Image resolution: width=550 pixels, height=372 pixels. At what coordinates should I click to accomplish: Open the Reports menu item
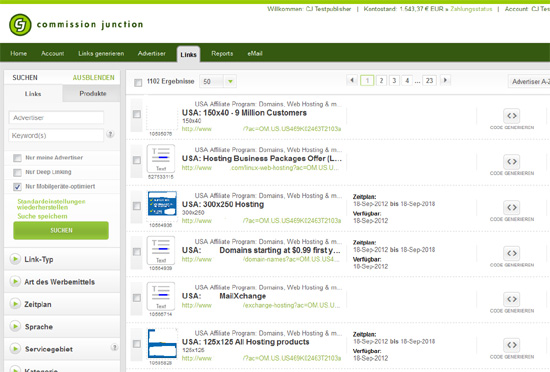(x=222, y=53)
